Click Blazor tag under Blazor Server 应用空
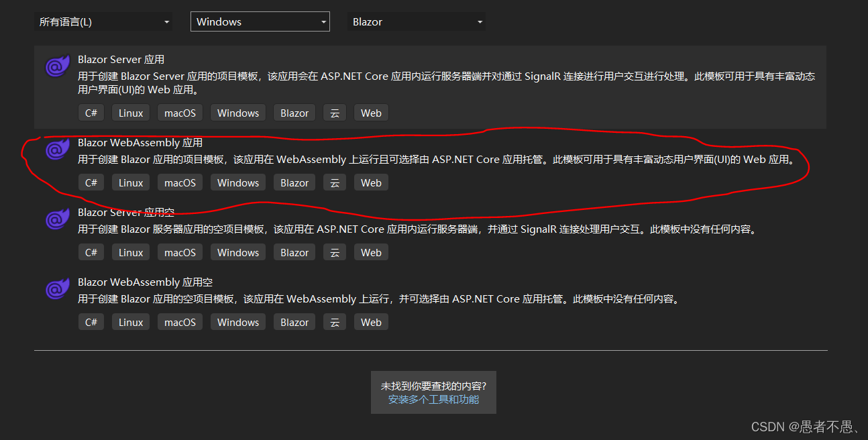The height and width of the screenshot is (440, 868). coord(294,252)
